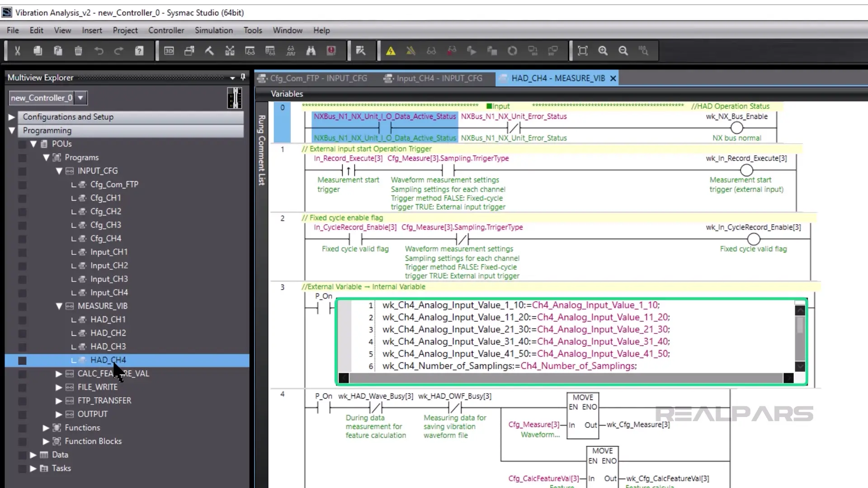Open the Simulation menu
This screenshot has width=868, height=488.
pyautogui.click(x=214, y=30)
